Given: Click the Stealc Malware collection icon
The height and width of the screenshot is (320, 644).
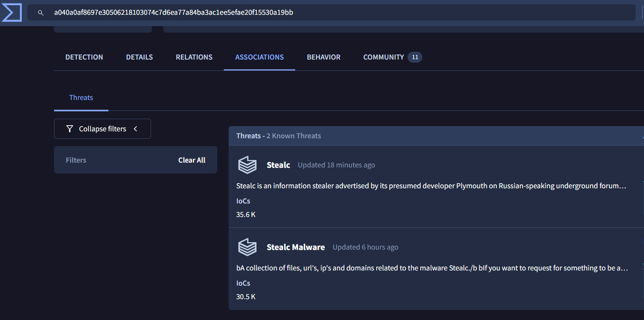Looking at the screenshot, I should point(247,247).
